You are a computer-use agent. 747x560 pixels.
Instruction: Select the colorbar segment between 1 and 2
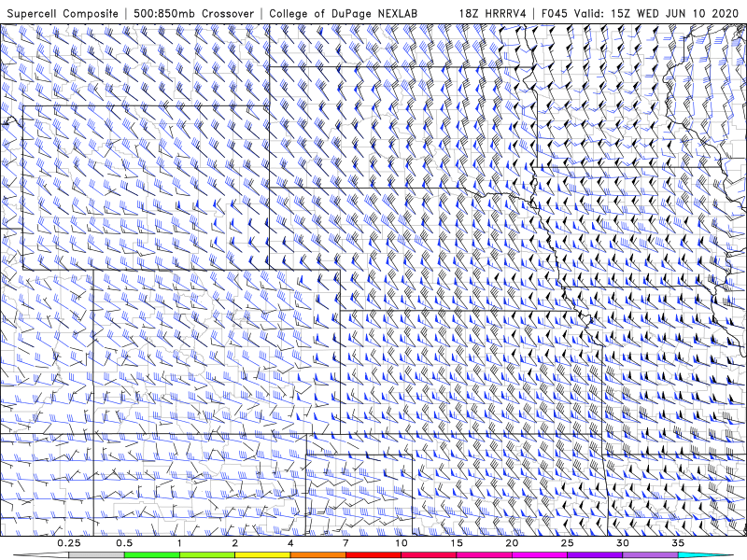click(x=207, y=555)
